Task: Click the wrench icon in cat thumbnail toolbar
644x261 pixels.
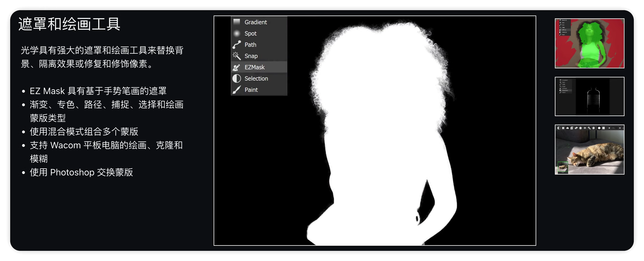Action: [x=589, y=128]
